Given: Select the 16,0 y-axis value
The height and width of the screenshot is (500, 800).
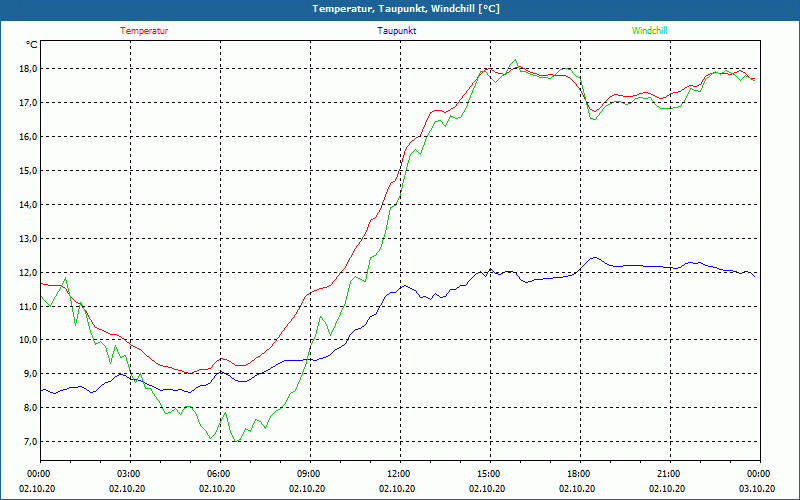Looking at the screenshot, I should (x=29, y=137).
